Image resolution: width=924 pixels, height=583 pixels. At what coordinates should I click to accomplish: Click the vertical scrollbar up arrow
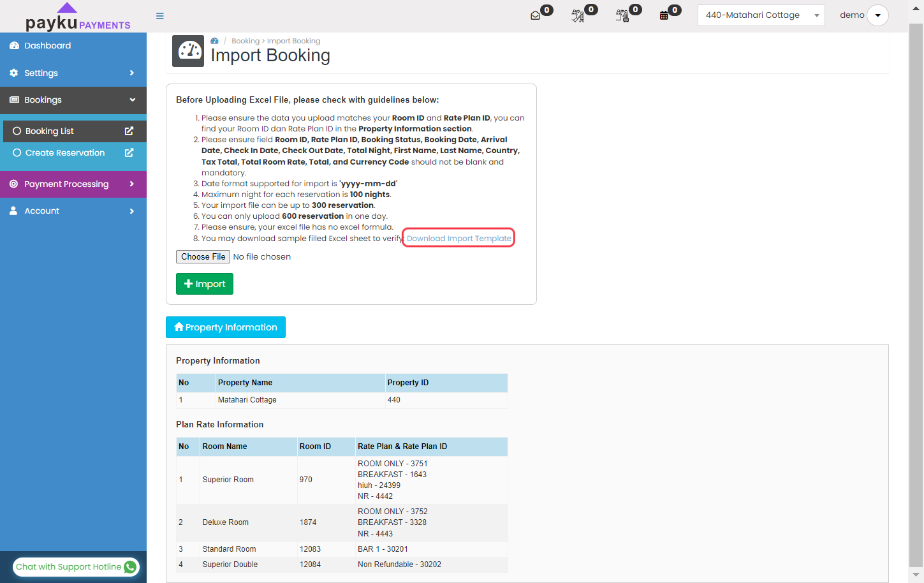tap(916, 10)
